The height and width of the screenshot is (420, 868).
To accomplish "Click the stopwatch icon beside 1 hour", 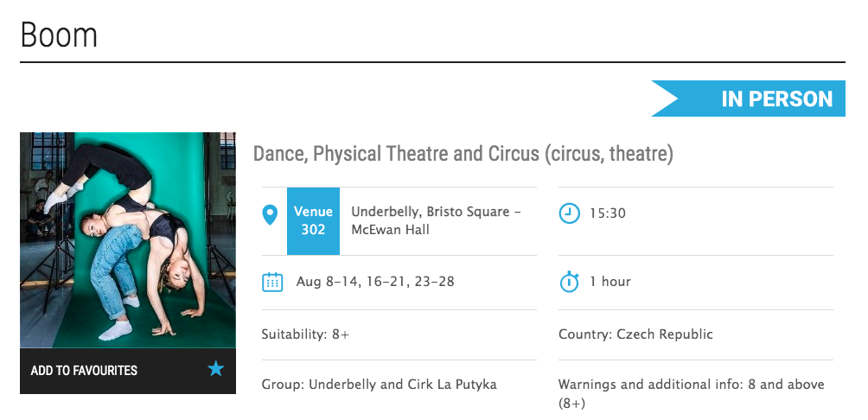I will click(569, 282).
